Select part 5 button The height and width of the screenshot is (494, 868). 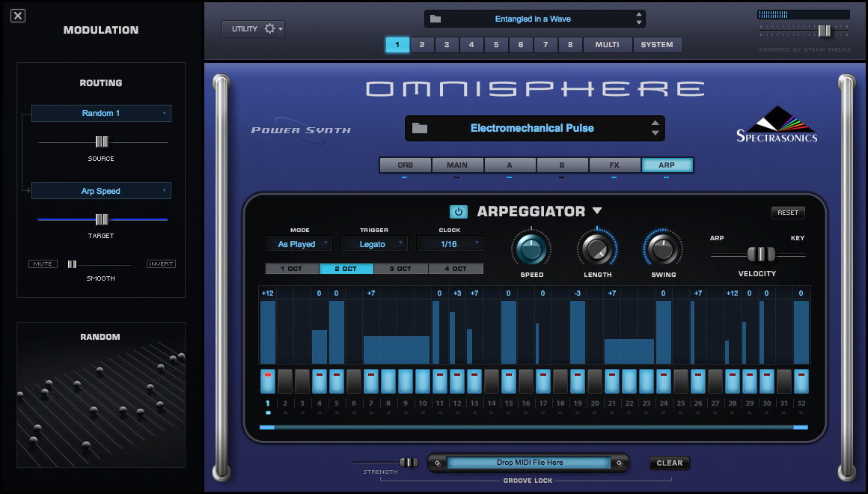point(496,45)
